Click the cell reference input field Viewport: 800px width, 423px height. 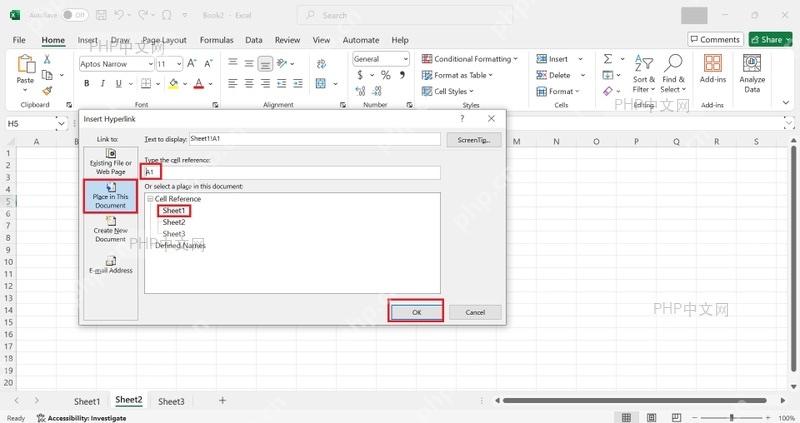[292, 172]
